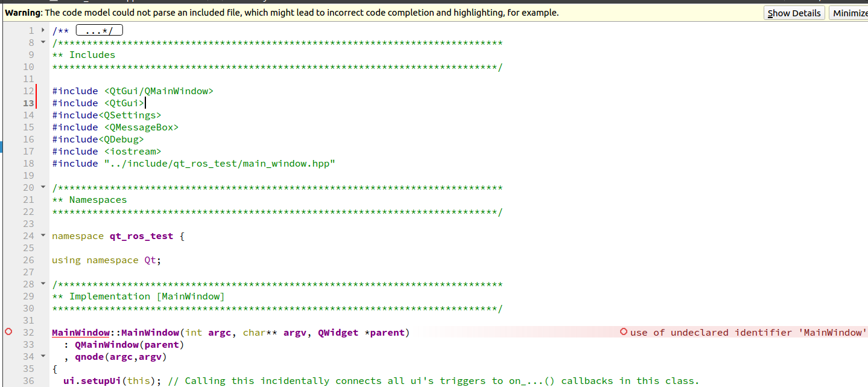This screenshot has width=868, height=387.
Task: Click the Show Details button in warning bar
Action: click(x=794, y=13)
